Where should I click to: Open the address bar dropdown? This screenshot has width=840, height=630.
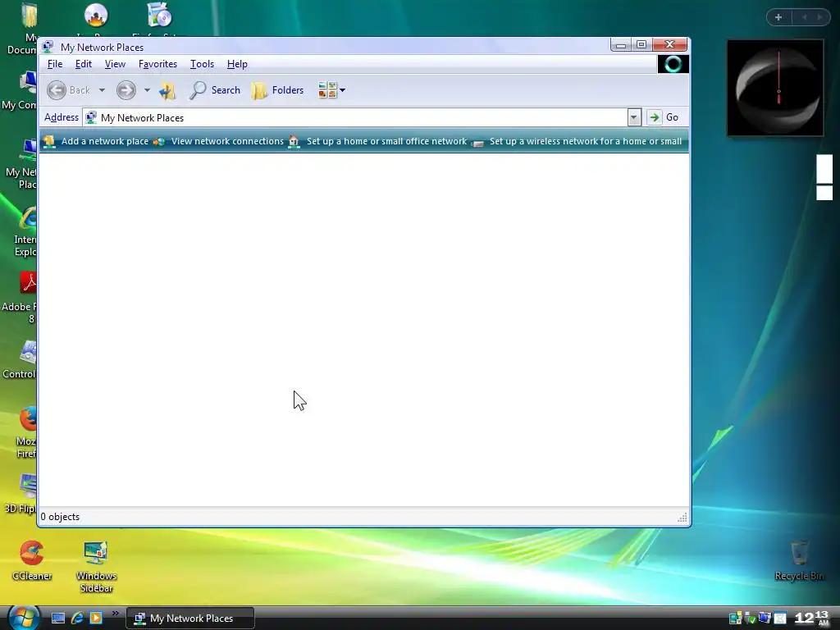click(634, 117)
